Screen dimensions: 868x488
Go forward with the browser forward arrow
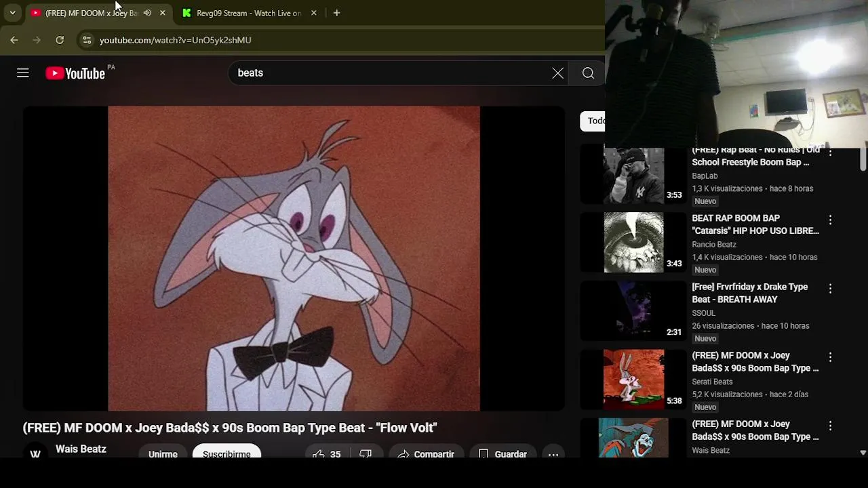point(37,40)
